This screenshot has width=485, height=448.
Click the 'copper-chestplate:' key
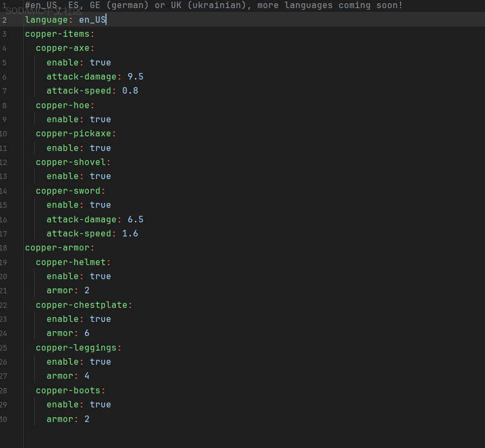pos(84,305)
